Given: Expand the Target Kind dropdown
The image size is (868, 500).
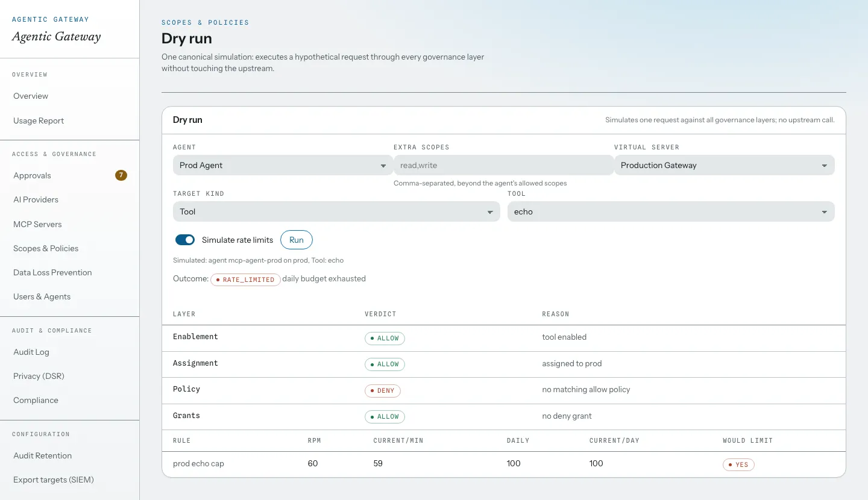Looking at the screenshot, I should click(x=336, y=211).
